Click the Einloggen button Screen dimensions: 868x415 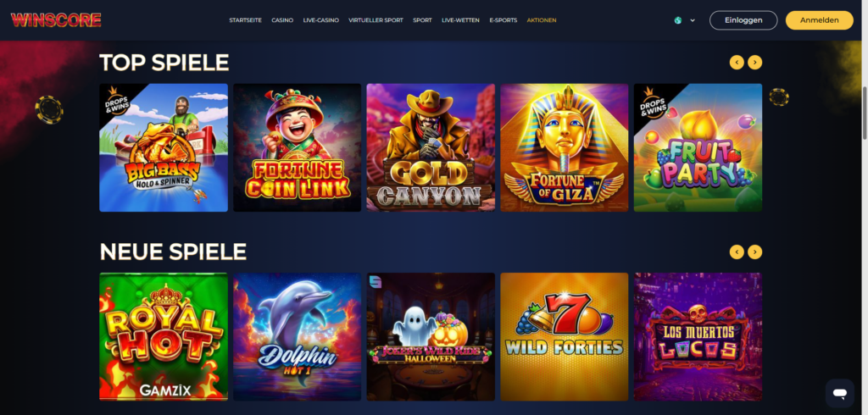(x=743, y=20)
